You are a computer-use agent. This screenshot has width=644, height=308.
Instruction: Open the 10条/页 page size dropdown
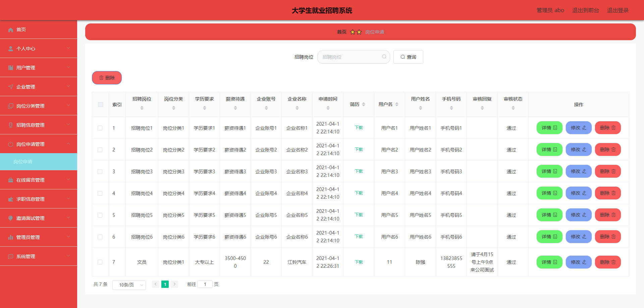pos(129,285)
